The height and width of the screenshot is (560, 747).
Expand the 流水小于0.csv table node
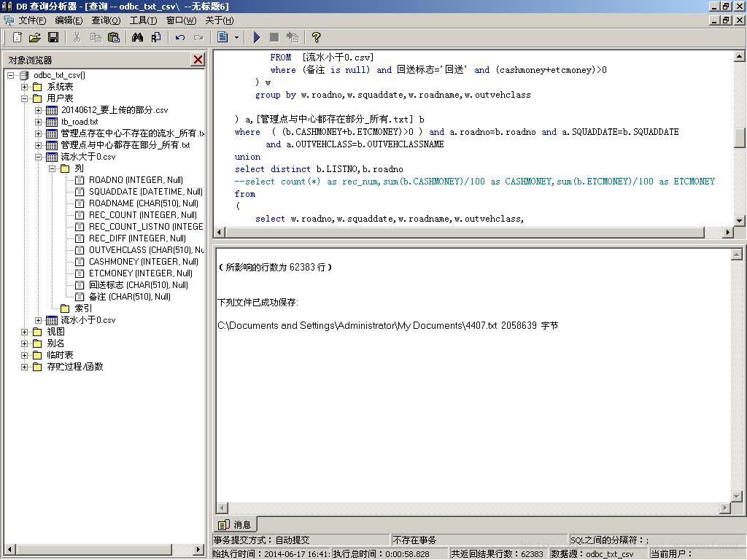(38, 321)
